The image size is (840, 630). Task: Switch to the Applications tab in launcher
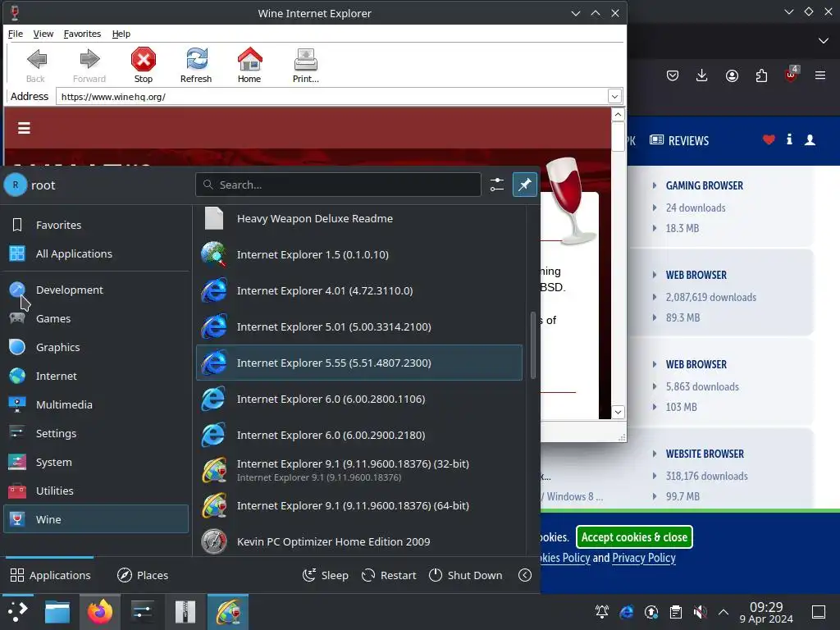click(x=50, y=575)
